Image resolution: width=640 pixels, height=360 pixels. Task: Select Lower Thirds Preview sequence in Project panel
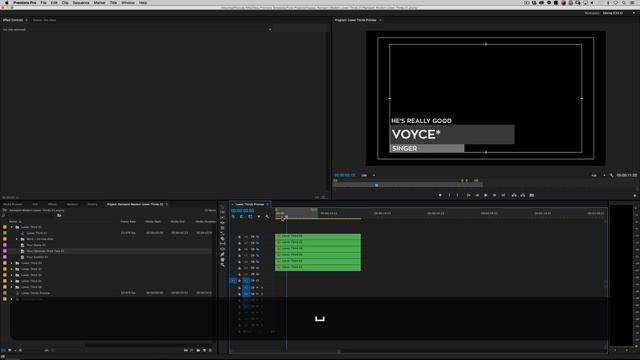(x=36, y=293)
